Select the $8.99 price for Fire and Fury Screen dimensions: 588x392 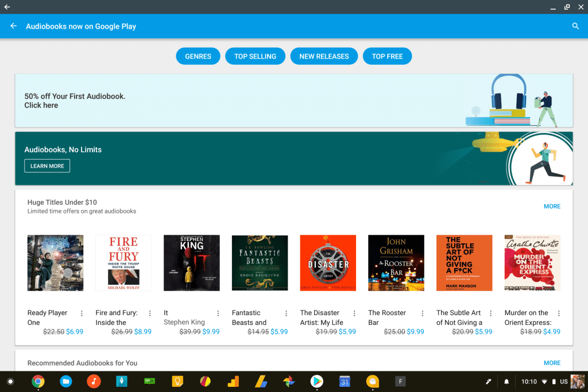click(143, 332)
